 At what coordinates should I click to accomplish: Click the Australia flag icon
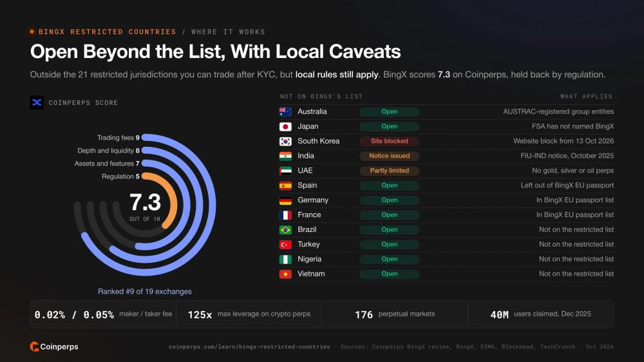[285, 111]
